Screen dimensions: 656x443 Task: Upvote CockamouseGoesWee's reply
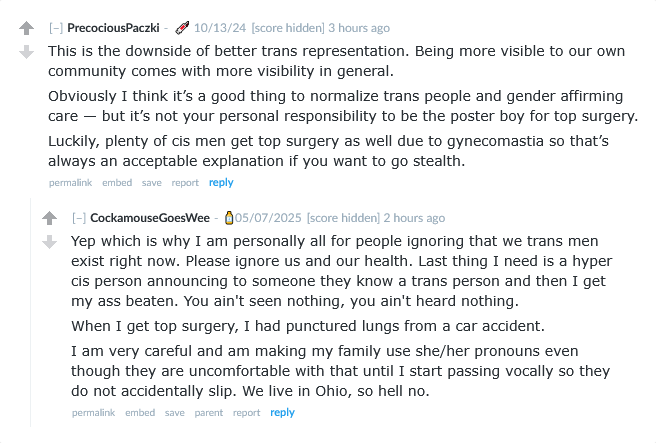[x=49, y=218]
